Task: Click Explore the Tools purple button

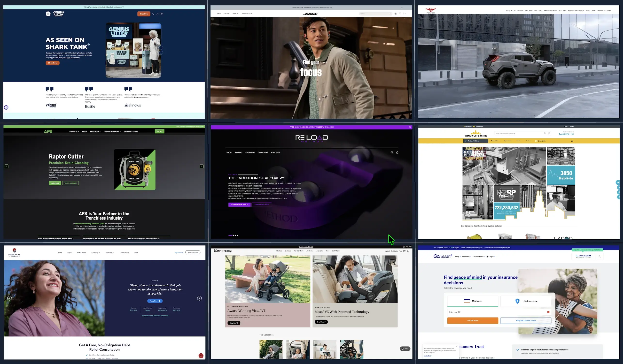Action: [x=239, y=205]
